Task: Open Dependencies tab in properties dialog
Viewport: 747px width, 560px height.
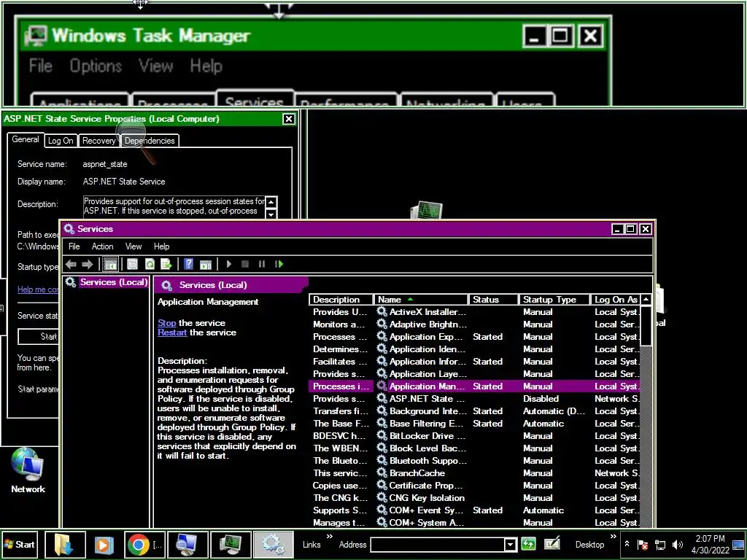Action: pos(150,141)
